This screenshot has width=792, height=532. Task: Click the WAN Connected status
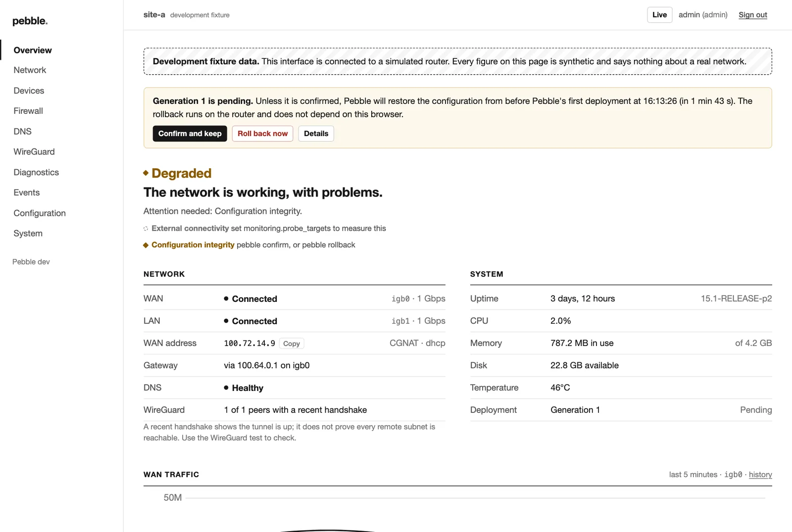(250, 299)
